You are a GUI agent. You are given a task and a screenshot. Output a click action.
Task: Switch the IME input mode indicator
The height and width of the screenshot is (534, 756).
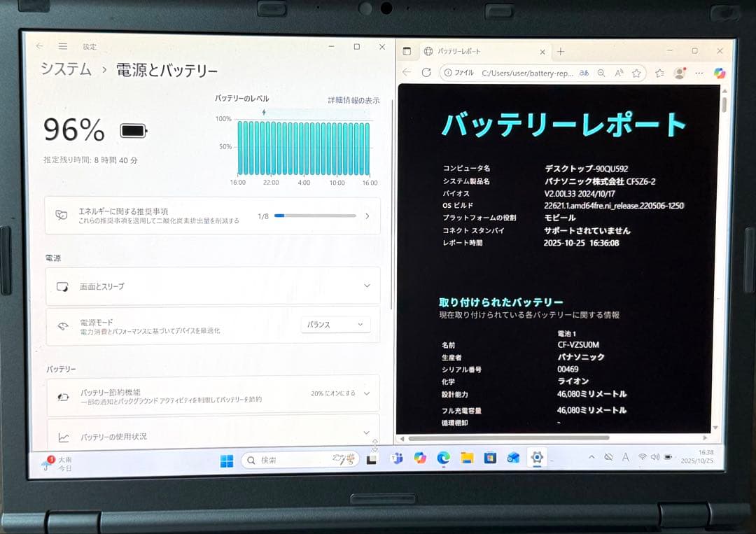point(625,457)
